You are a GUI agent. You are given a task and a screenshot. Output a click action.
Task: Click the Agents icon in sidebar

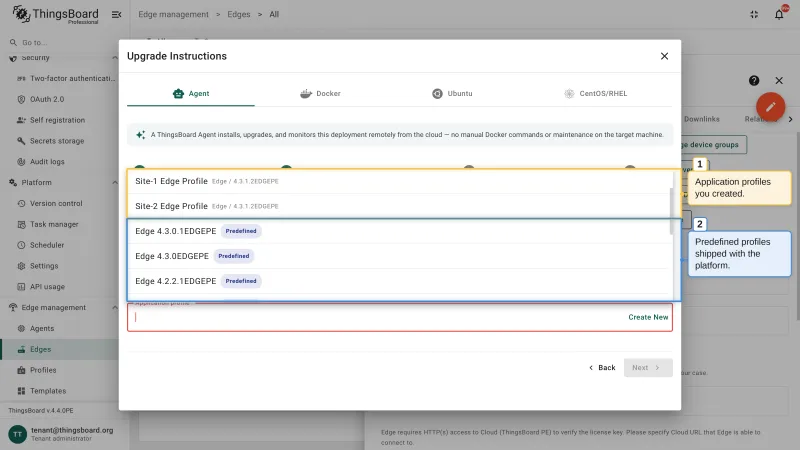point(21,329)
